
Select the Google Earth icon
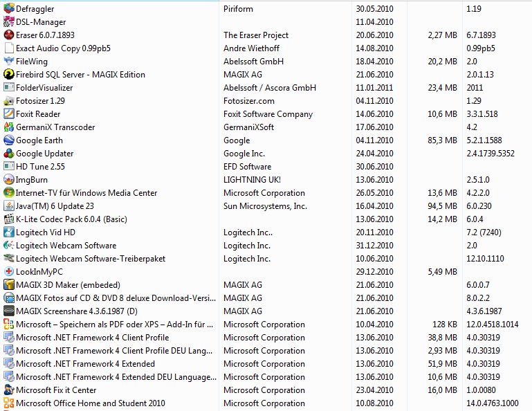[x=9, y=140]
